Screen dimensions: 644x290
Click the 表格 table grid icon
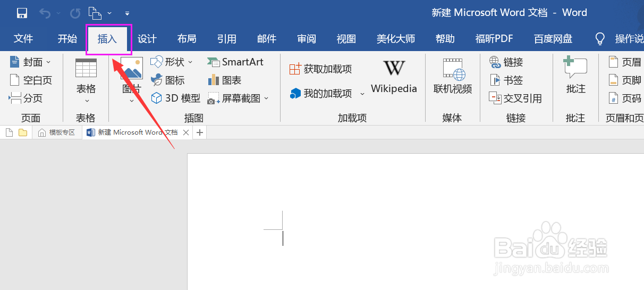coord(86,68)
